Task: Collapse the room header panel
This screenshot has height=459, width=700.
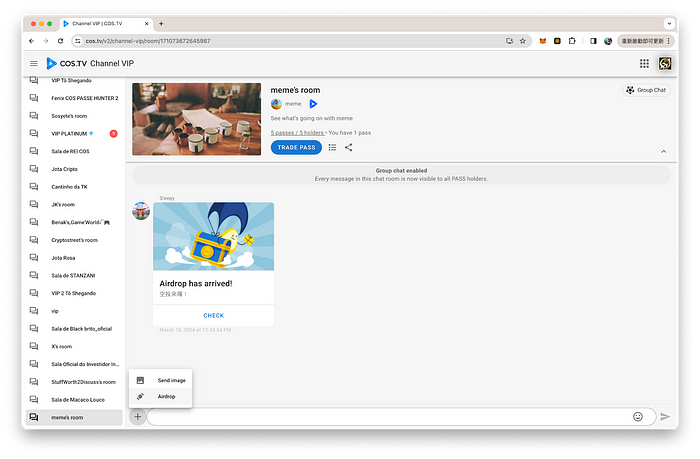Action: (663, 151)
